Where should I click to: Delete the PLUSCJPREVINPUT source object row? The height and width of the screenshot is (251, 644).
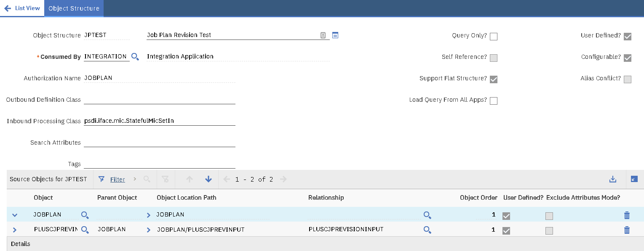pyautogui.click(x=627, y=230)
